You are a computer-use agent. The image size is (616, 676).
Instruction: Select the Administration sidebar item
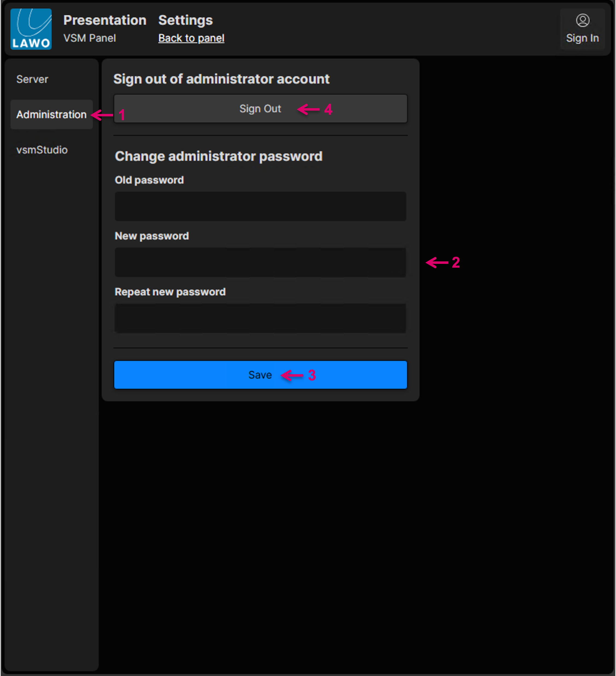tap(51, 115)
